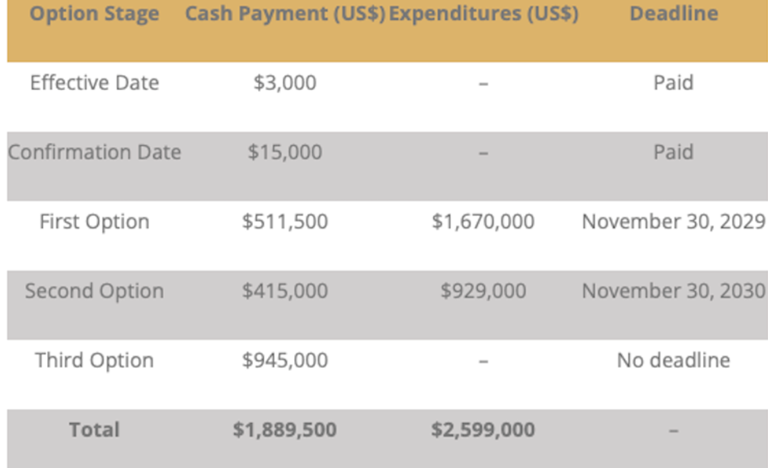
Task: Select the Cash Payment (US$) header
Action: 285,15
